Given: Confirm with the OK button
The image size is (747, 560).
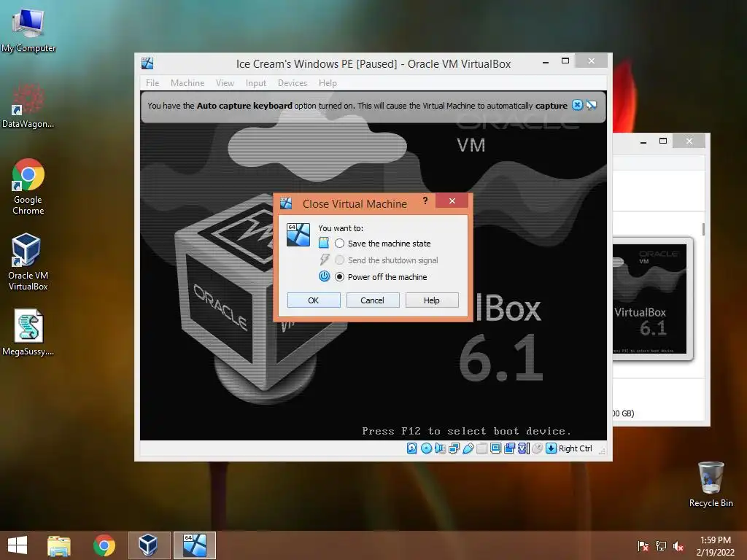Looking at the screenshot, I should click(314, 300).
